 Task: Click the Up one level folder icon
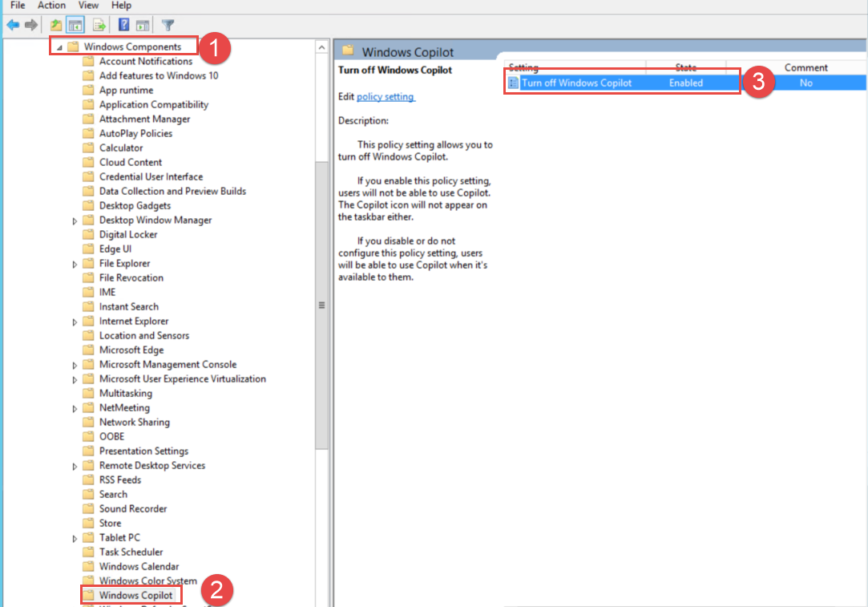pyautogui.click(x=56, y=25)
